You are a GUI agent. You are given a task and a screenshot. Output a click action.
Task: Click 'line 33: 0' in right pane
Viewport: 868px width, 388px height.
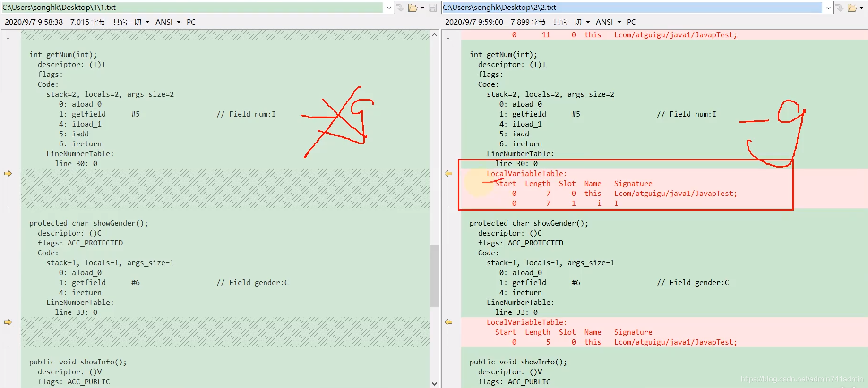516,312
